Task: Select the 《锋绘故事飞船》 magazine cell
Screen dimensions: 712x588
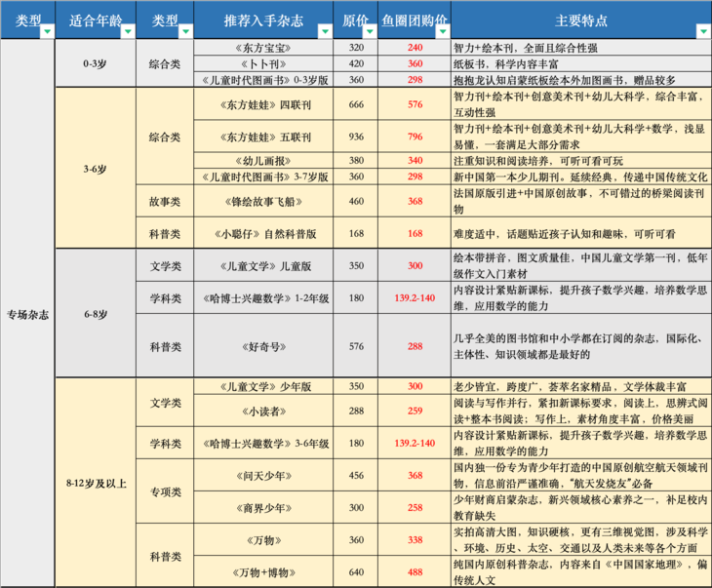Action: (x=263, y=201)
